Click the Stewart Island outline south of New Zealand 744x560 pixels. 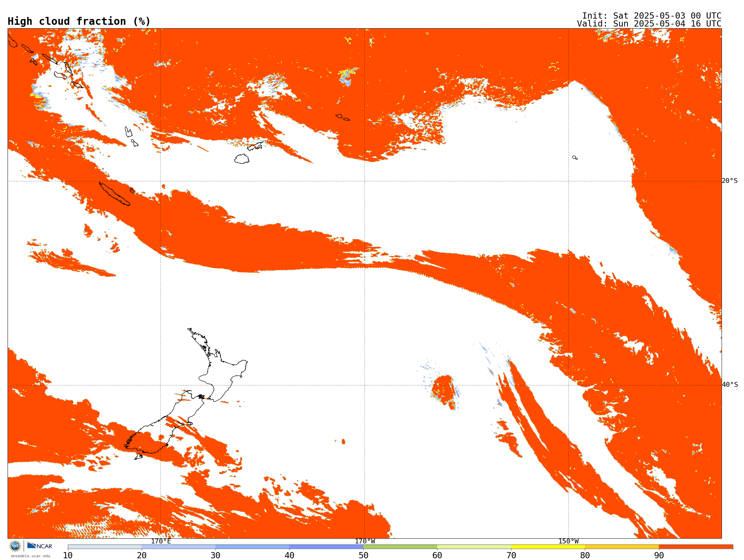coord(138,457)
